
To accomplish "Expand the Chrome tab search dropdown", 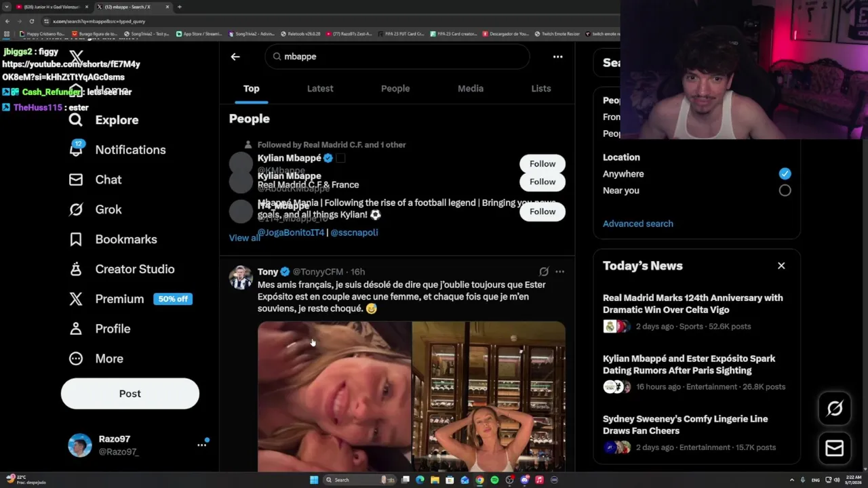I will tap(6, 7).
